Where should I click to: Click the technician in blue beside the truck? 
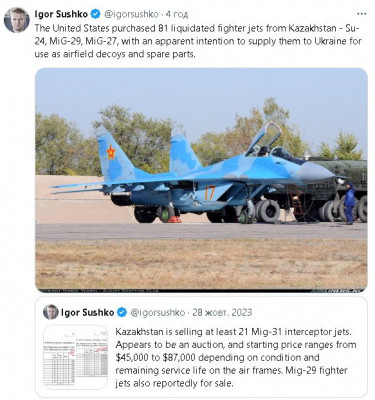pyautogui.click(x=349, y=204)
